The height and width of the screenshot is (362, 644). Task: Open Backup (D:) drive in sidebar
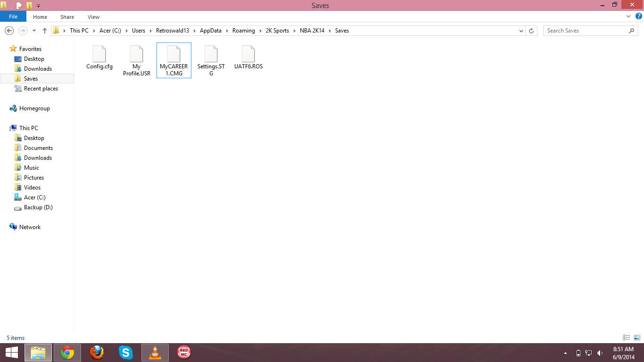(38, 207)
